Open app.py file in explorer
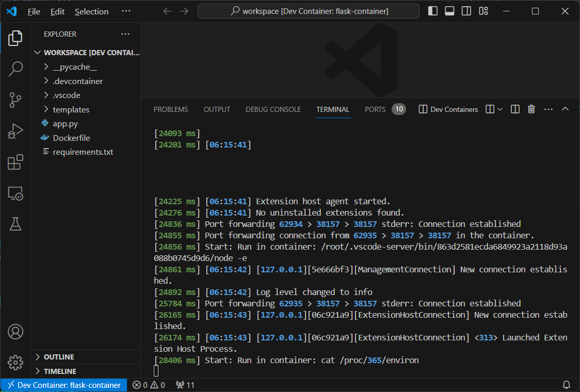The height and width of the screenshot is (392, 580). point(65,124)
